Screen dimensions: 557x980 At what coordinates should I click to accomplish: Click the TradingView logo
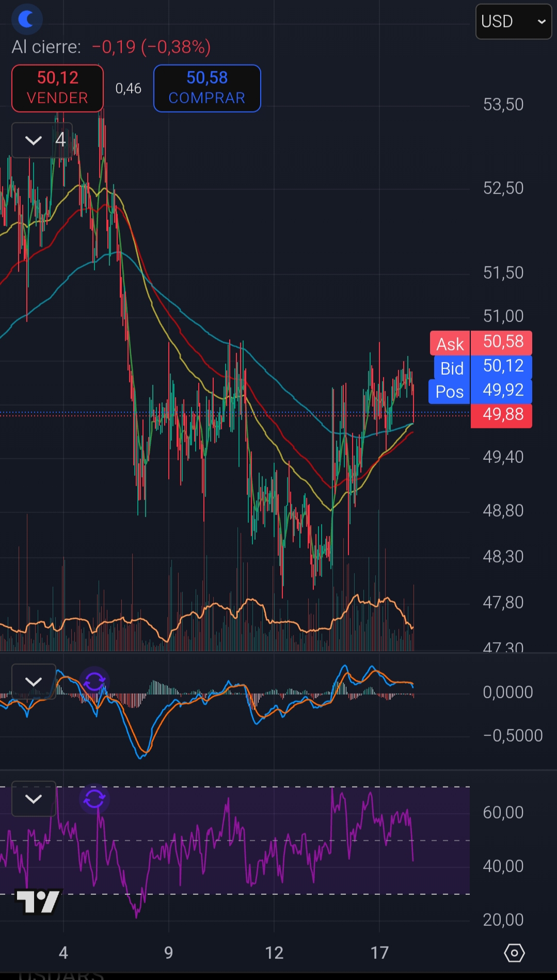[x=39, y=902]
